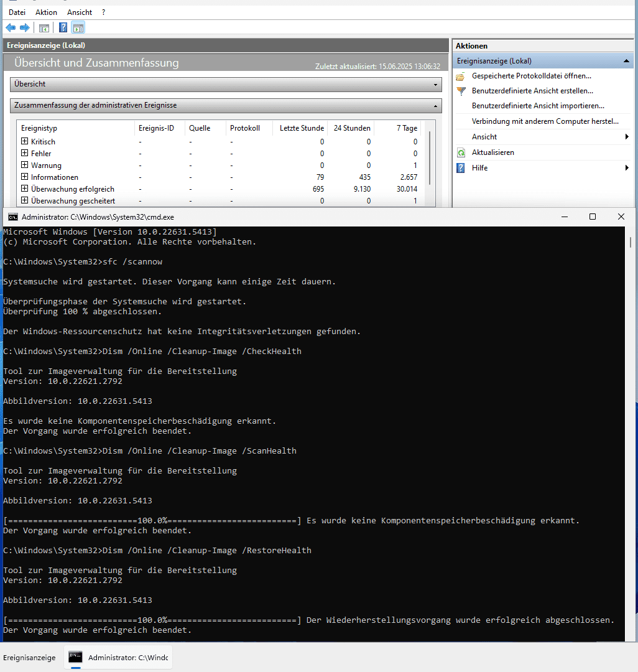Click the filter funnel icon for custom view

(x=461, y=91)
